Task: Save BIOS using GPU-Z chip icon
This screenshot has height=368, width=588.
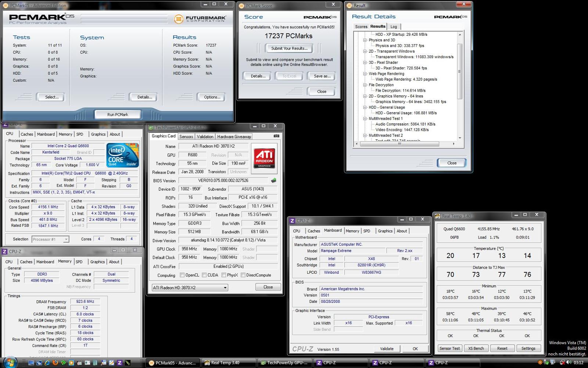Action: [x=274, y=180]
